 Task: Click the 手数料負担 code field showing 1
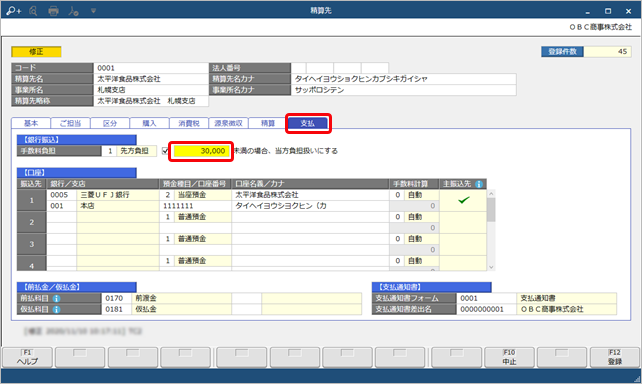point(109,151)
